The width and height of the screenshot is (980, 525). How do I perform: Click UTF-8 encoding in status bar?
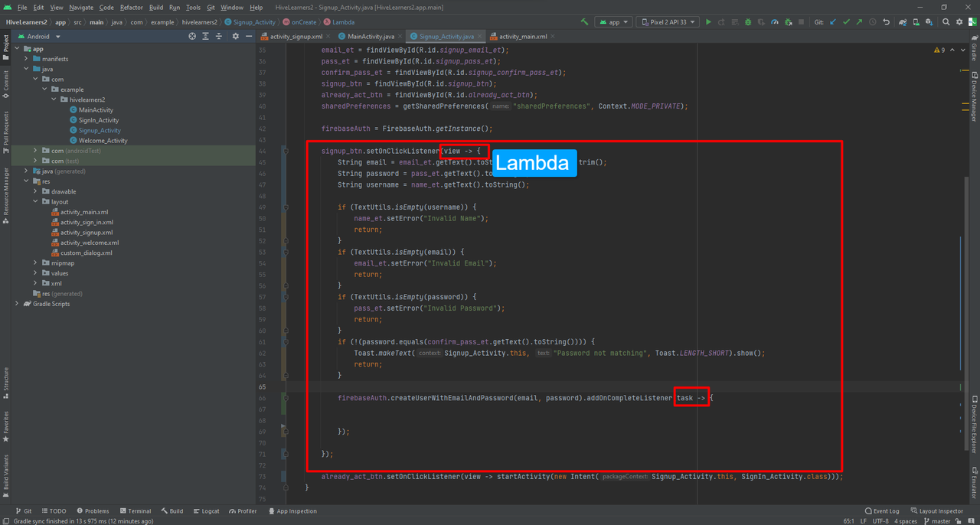click(879, 520)
